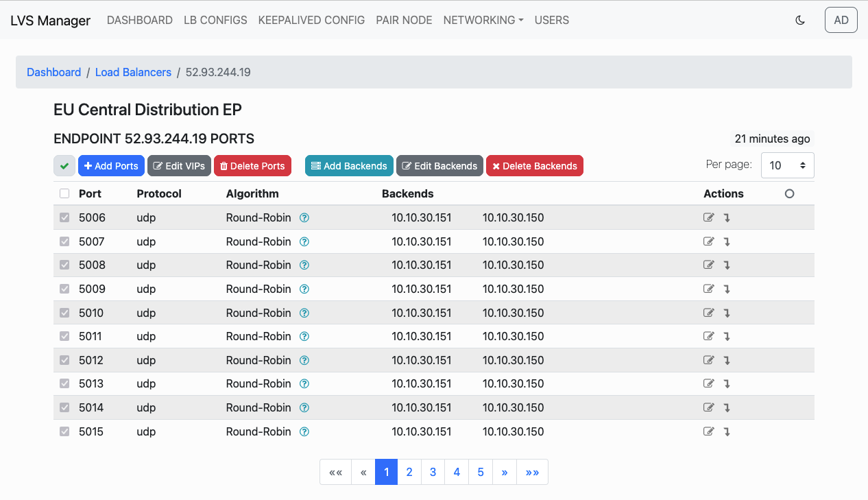Jump to last page of ports

(532, 472)
